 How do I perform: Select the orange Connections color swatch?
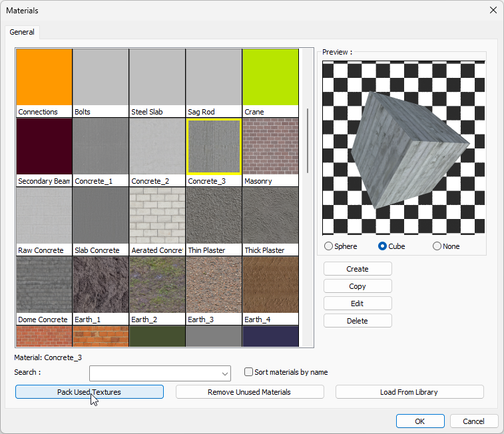click(44, 77)
